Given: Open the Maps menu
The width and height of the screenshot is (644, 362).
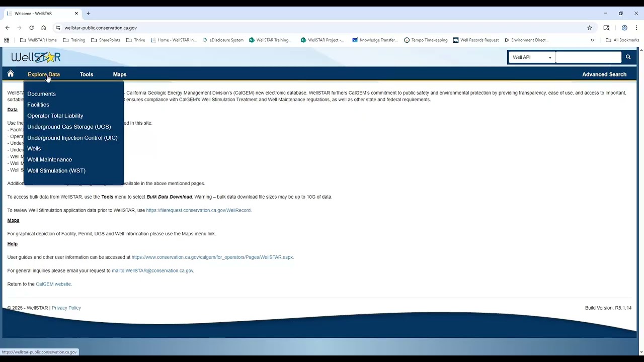Looking at the screenshot, I should tap(120, 74).
